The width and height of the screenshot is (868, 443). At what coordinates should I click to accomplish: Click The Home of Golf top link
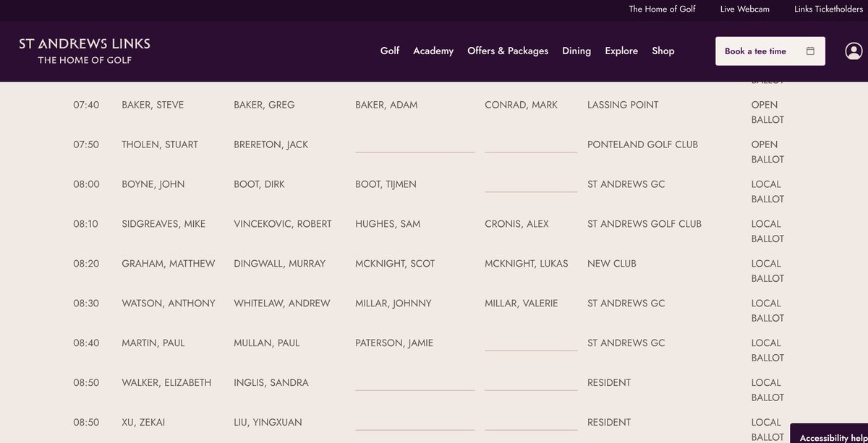point(662,9)
